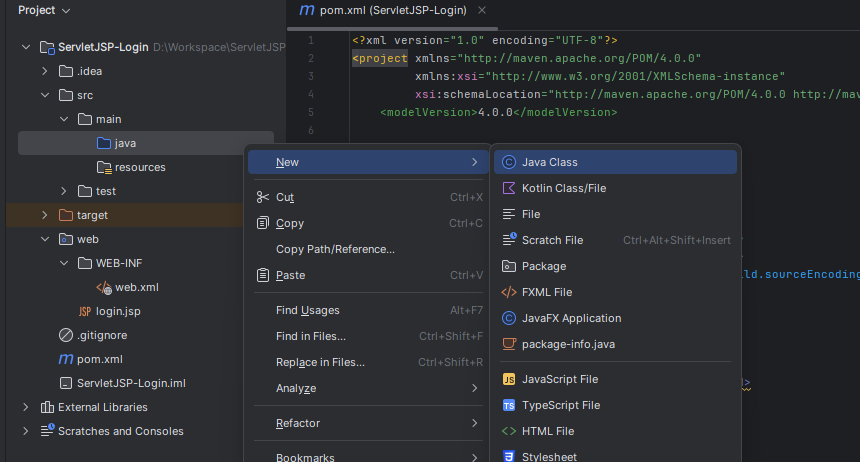Screen dimensions: 860x462
Task: Click the package-info.java icon
Action: pyautogui.click(x=509, y=344)
